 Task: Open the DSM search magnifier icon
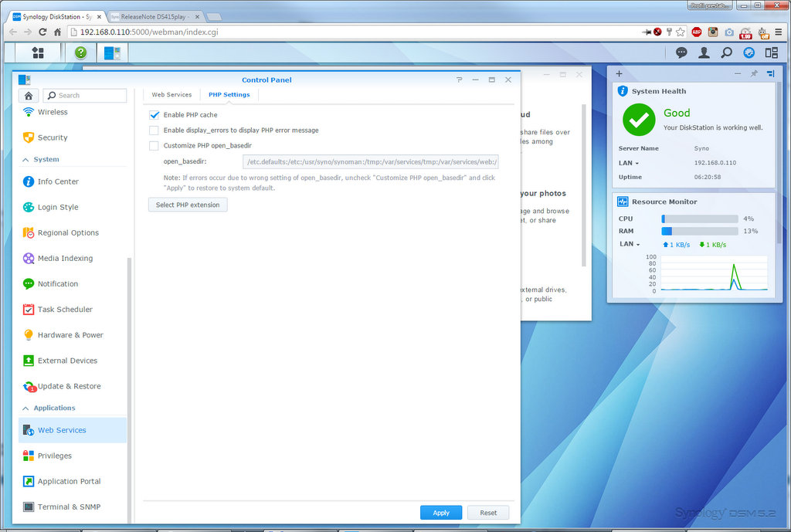(726, 53)
